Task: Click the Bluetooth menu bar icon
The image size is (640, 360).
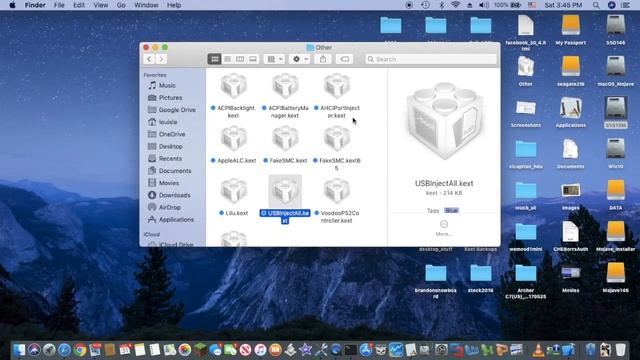Action: [441, 5]
